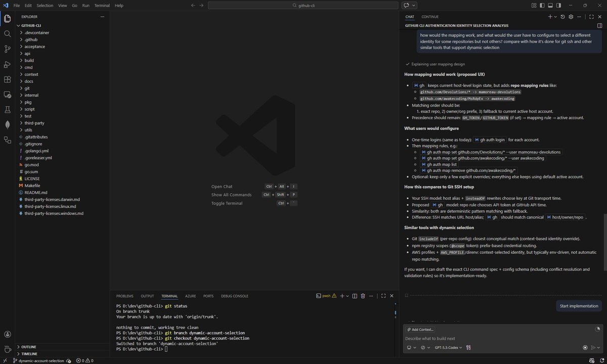Open the new chat dropdown arrow
Screen dimensions: 607x364
556,17
